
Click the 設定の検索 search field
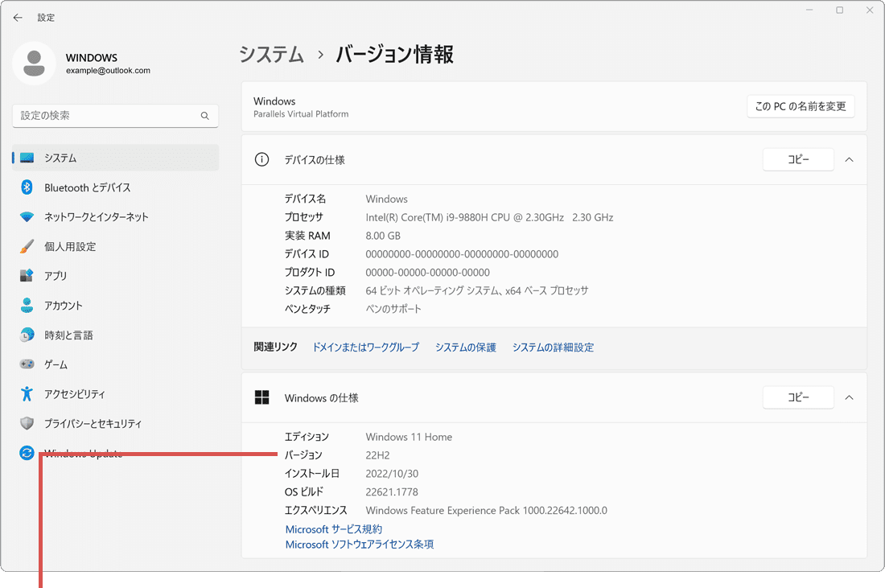point(115,116)
